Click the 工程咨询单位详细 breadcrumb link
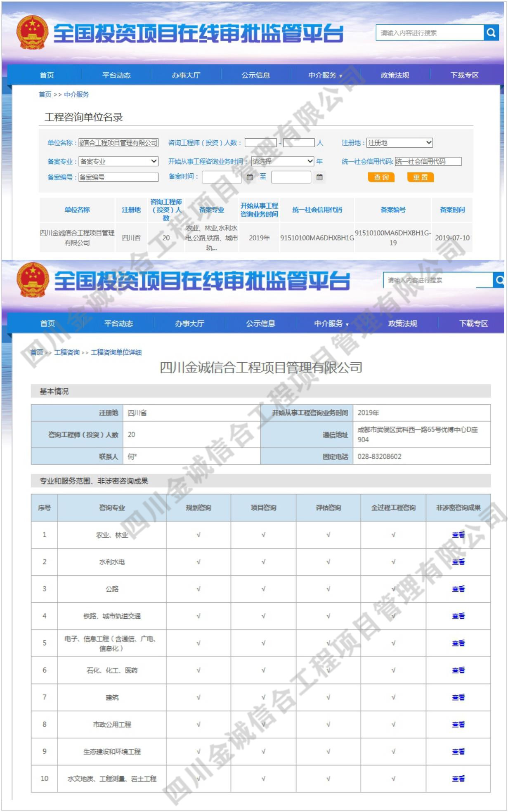508x812 pixels. pos(116,352)
